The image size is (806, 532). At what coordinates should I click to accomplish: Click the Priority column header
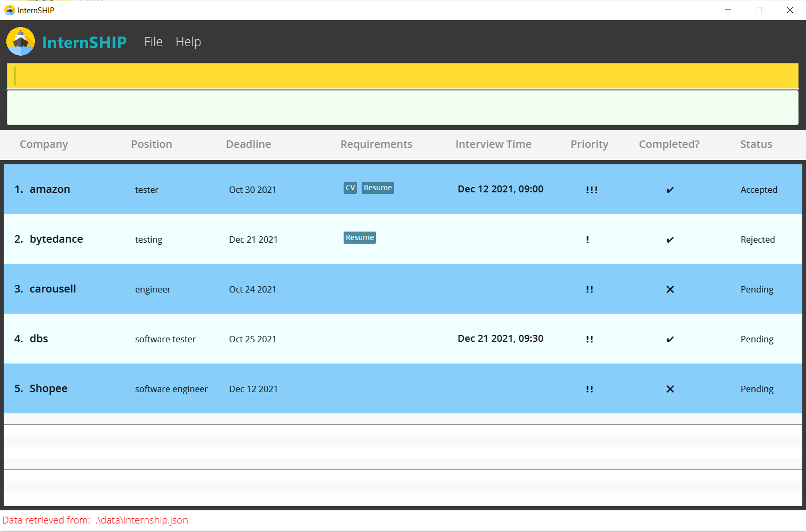point(590,144)
